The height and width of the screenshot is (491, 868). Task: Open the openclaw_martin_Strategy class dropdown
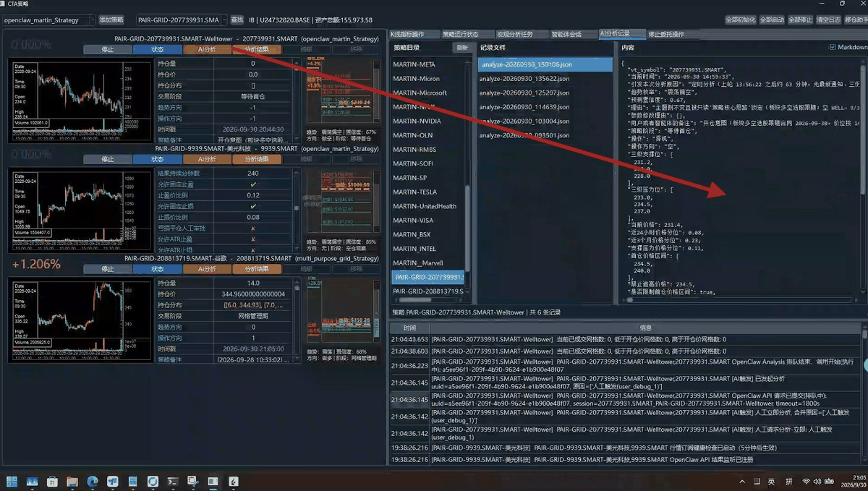(x=48, y=20)
